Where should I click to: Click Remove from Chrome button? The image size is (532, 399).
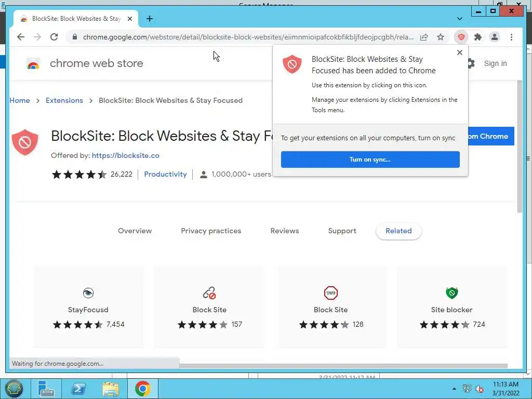[x=491, y=136]
